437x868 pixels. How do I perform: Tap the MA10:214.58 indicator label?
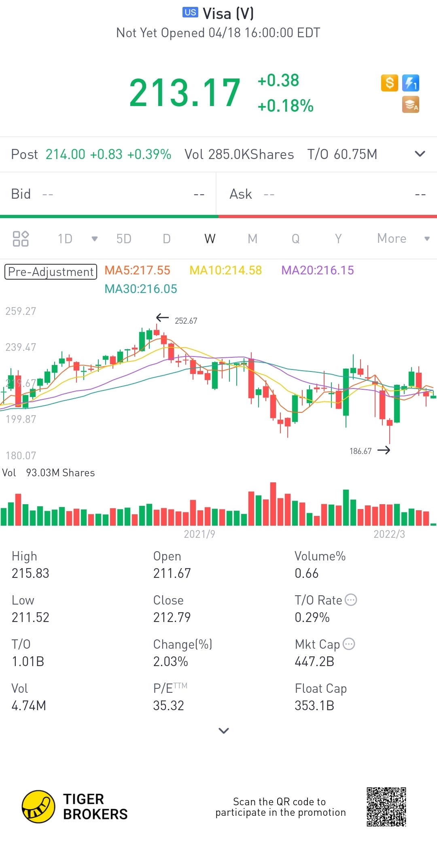coord(226,270)
